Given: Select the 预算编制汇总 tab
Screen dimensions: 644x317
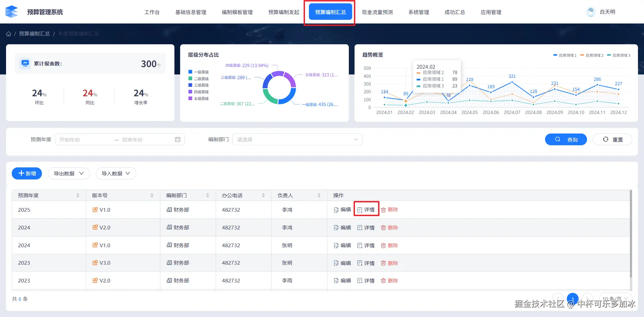Looking at the screenshot, I should pos(330,12).
